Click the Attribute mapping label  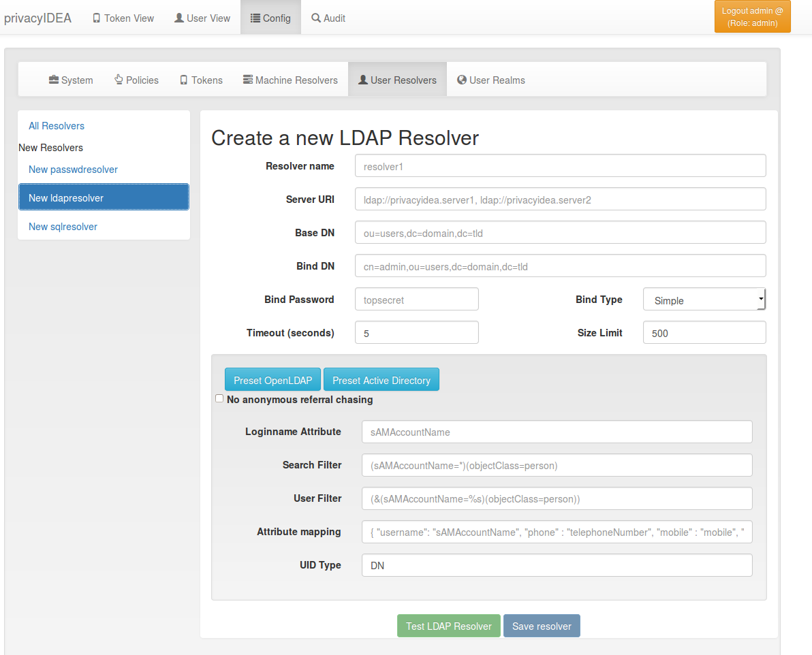point(299,532)
